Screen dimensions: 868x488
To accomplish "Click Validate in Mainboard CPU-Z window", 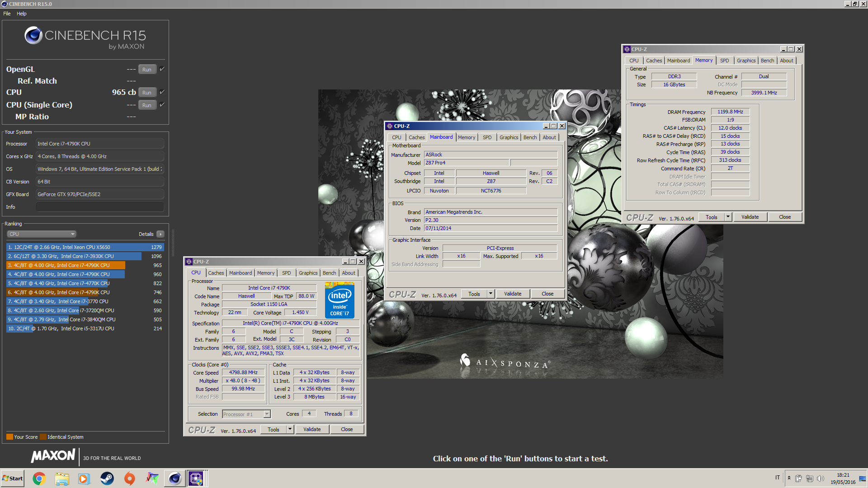I will coord(513,294).
